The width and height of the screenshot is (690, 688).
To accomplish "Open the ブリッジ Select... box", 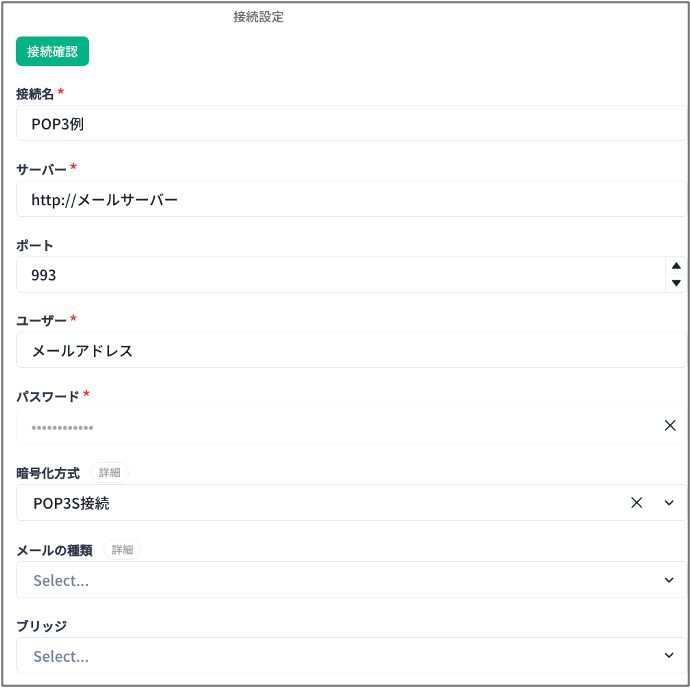I will pyautogui.click(x=330, y=656).
